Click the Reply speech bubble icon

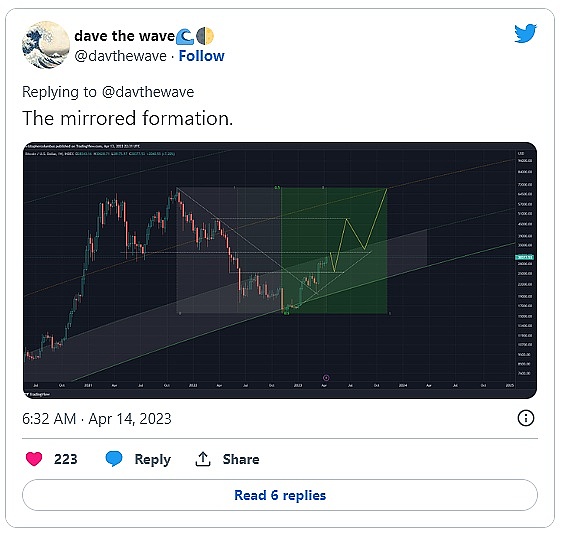coord(114,459)
